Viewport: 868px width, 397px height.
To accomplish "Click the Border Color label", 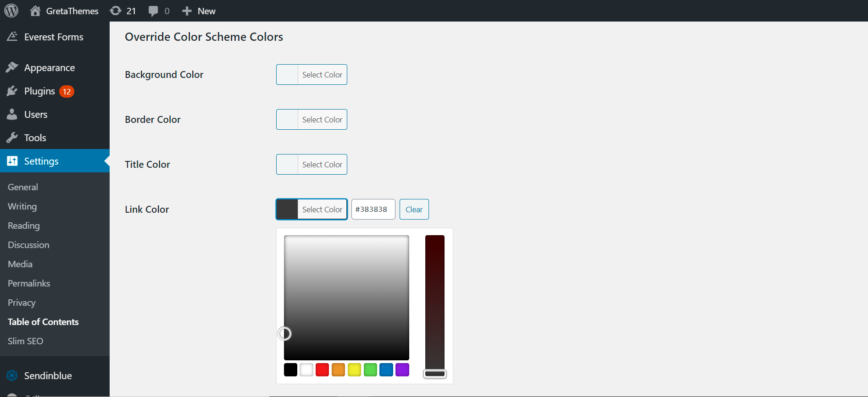I will coord(153,119).
